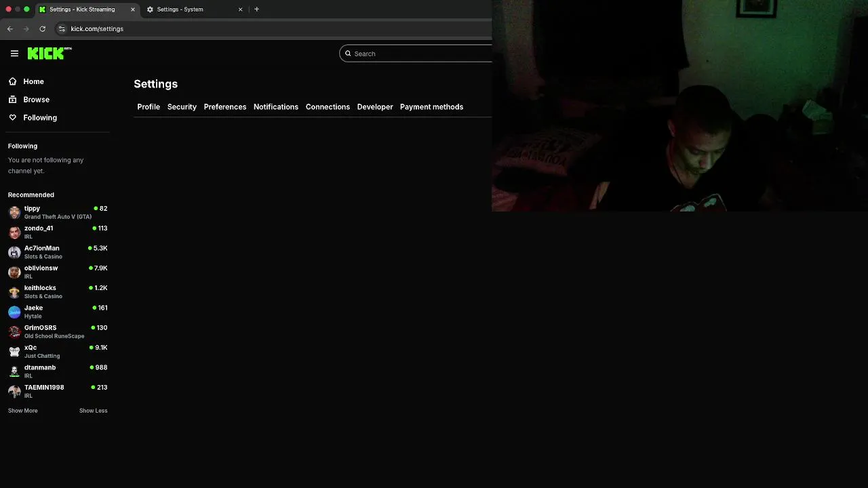Click the 5.3K viewer count
The width and height of the screenshot is (868, 488).
pos(100,248)
